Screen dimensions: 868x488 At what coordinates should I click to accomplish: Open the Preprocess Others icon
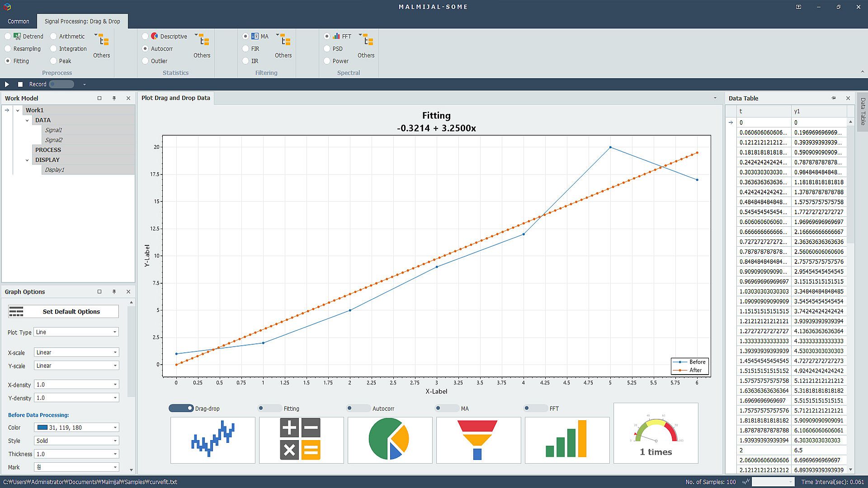point(103,41)
